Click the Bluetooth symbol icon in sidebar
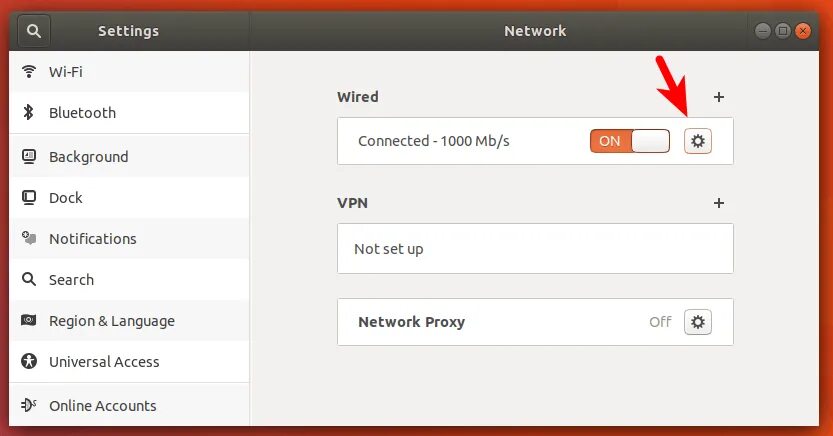The height and width of the screenshot is (436, 833). tap(29, 113)
